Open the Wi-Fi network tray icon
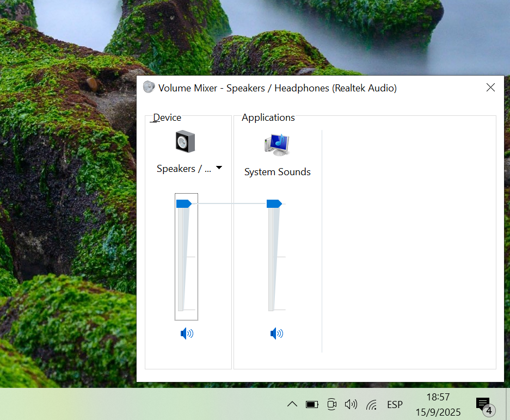This screenshot has height=420, width=510. click(x=372, y=404)
